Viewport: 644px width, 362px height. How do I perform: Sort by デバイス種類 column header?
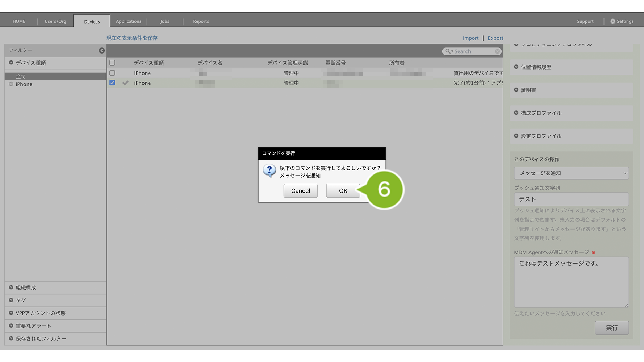149,63
